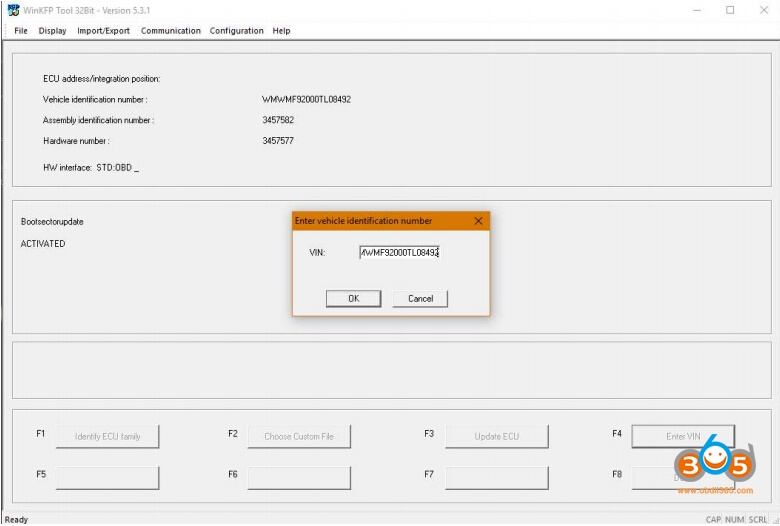Image resolution: width=780 pixels, height=526 pixels.
Task: Confirm the VIN with OK button
Action: click(353, 298)
